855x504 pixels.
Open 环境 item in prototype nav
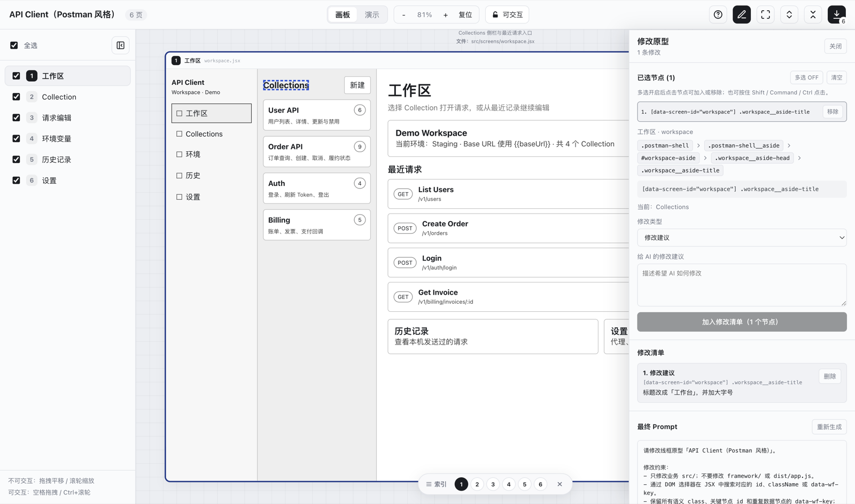pyautogui.click(x=212, y=154)
